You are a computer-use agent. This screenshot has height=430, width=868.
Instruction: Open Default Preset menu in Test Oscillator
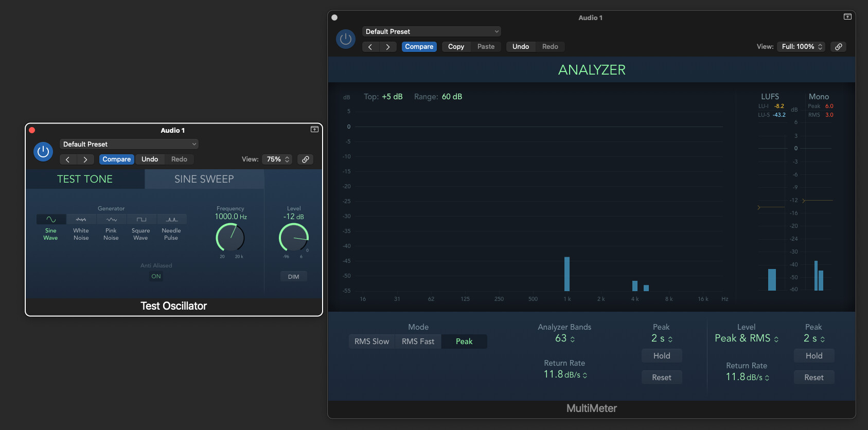(x=129, y=145)
